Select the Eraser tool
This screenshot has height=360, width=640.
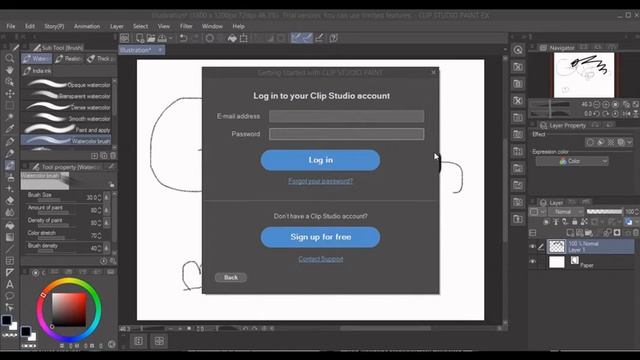pos(10,201)
